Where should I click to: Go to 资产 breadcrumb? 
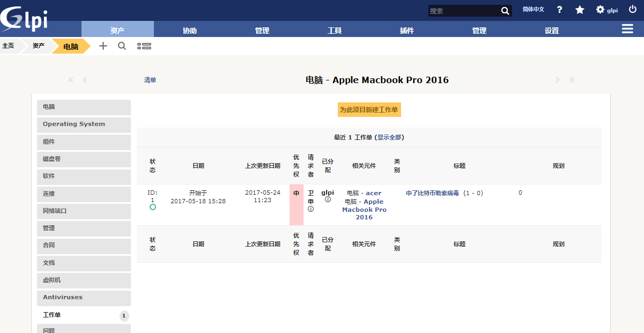[39, 46]
